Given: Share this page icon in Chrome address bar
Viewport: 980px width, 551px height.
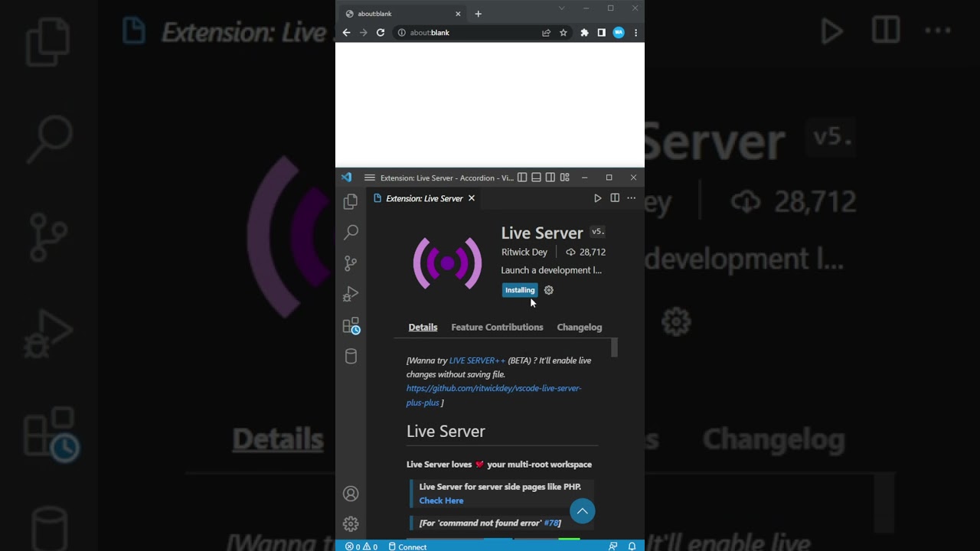Looking at the screenshot, I should [546, 33].
